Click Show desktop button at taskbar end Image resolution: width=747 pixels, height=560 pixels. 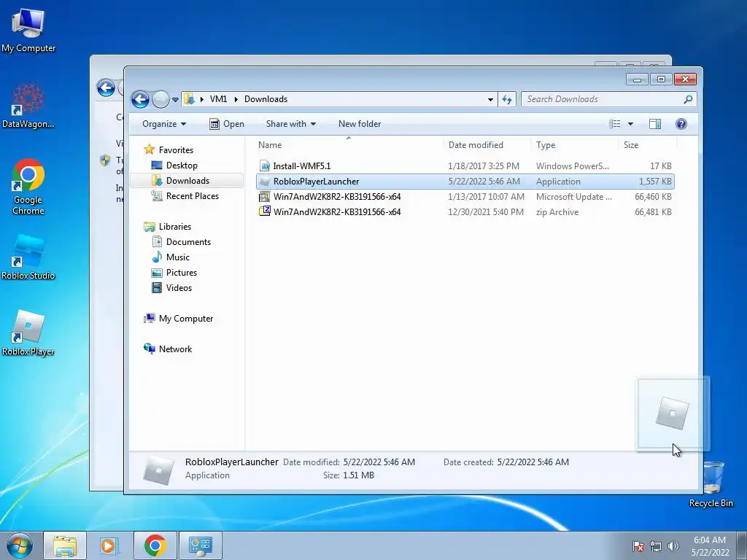[743, 545]
